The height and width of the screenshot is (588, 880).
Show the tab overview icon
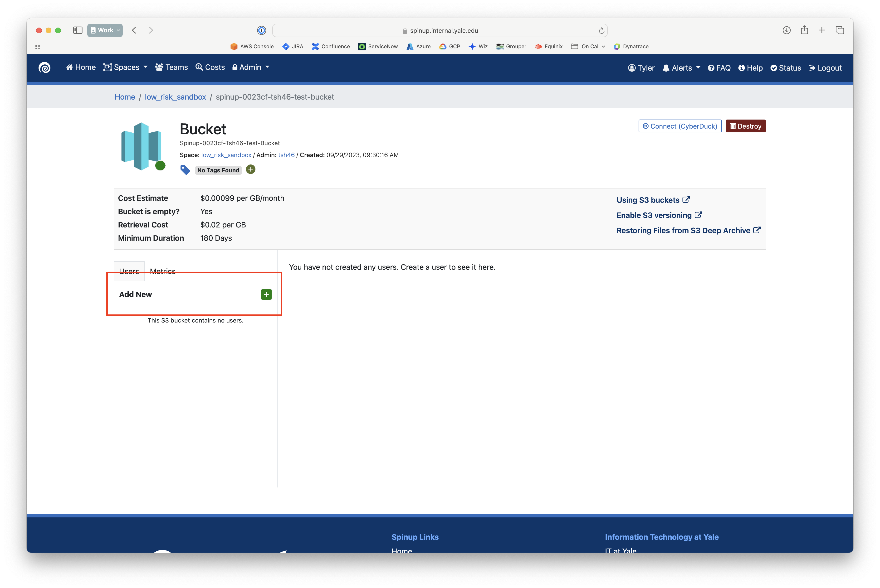point(840,30)
